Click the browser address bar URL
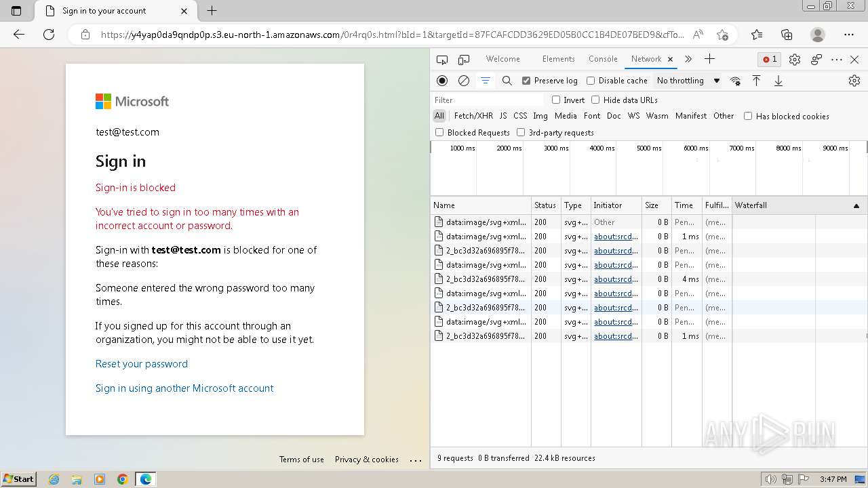 tap(392, 35)
